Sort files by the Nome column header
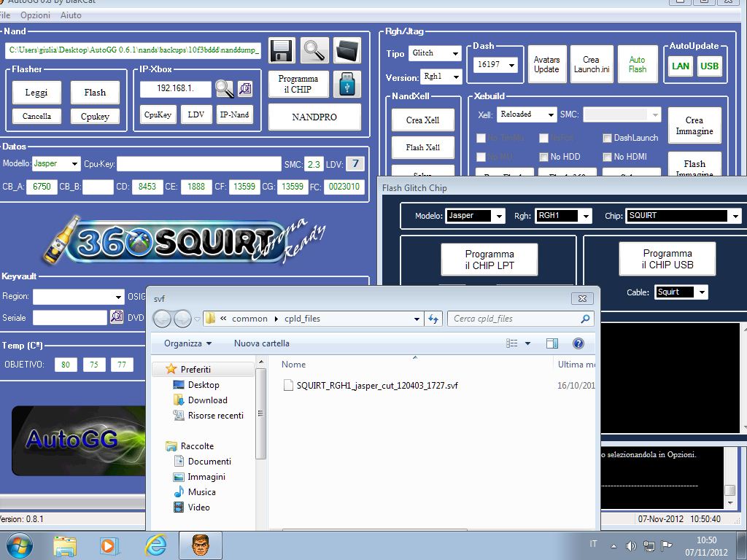Screen dimensions: 747x560 click(x=293, y=365)
